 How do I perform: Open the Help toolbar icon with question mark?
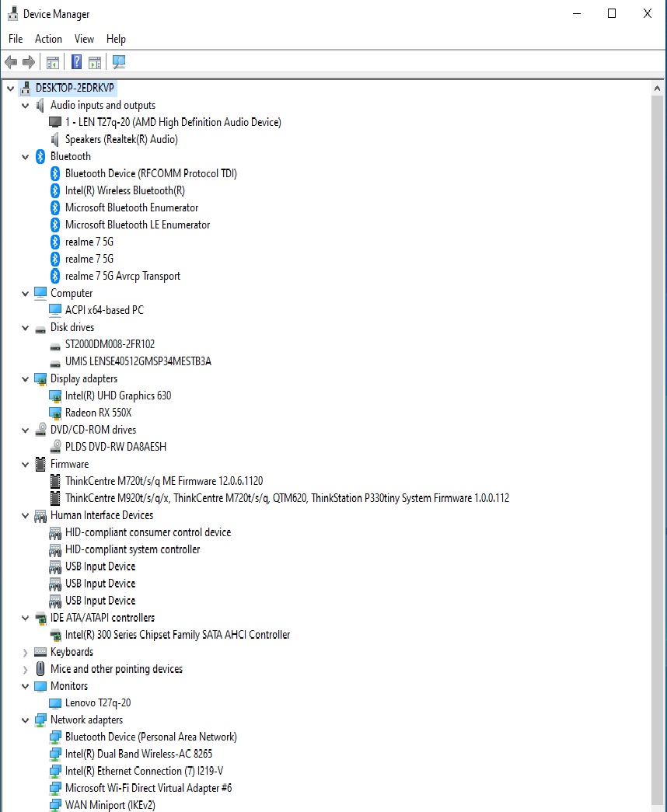coord(76,62)
